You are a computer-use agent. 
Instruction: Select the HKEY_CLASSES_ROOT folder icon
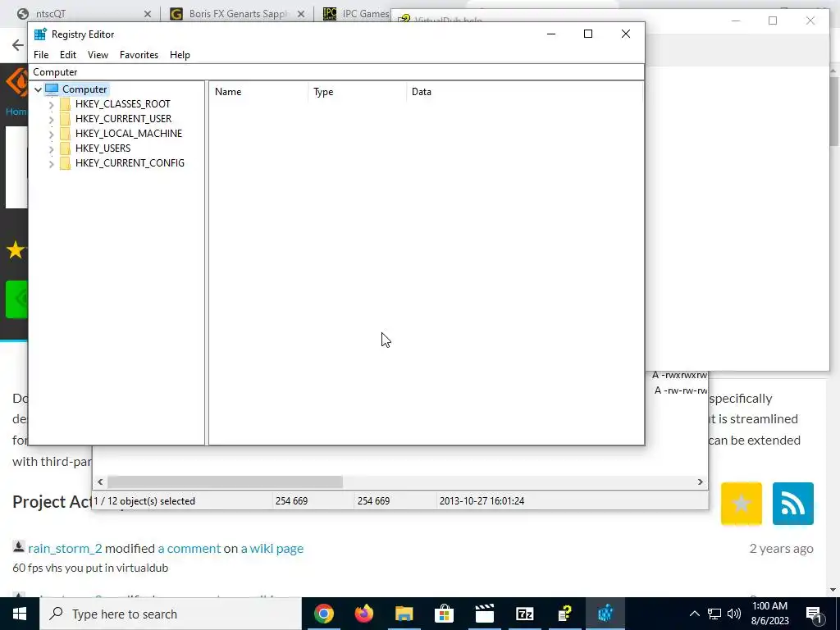[66, 104]
